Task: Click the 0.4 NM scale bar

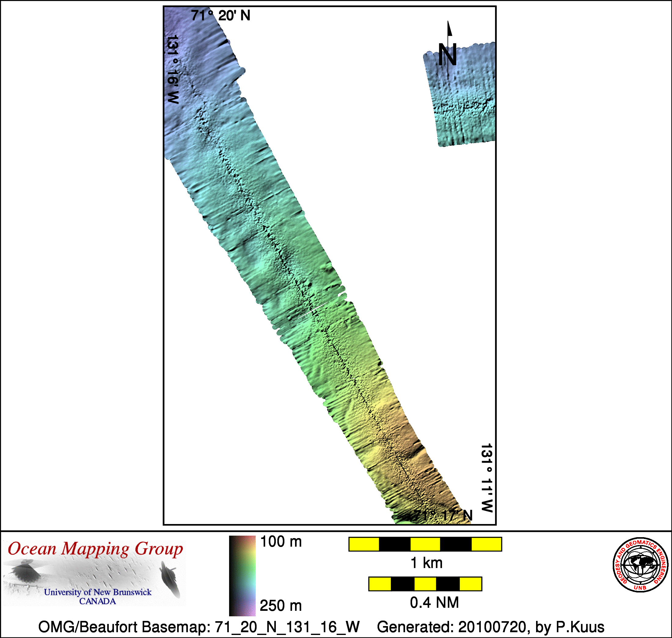Action: pyautogui.click(x=425, y=584)
